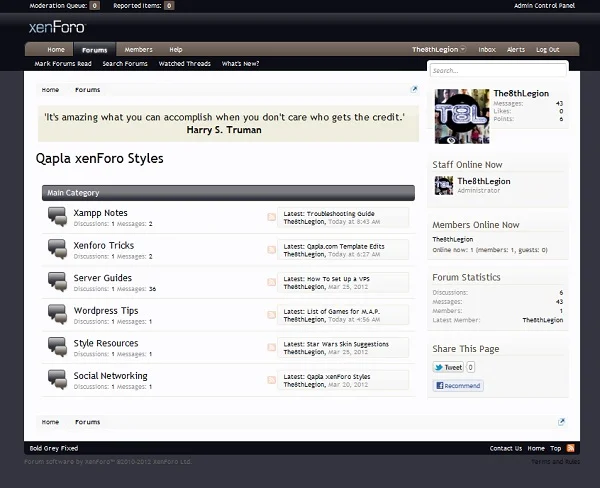The height and width of the screenshot is (488, 600).
Task: Click the top breadcrumb jump-to icon
Action: tap(414, 90)
